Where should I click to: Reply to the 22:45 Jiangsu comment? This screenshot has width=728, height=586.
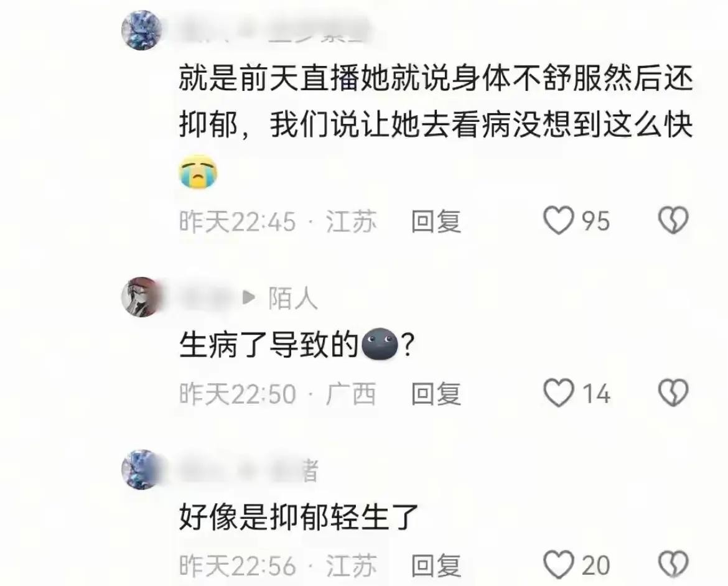(436, 221)
